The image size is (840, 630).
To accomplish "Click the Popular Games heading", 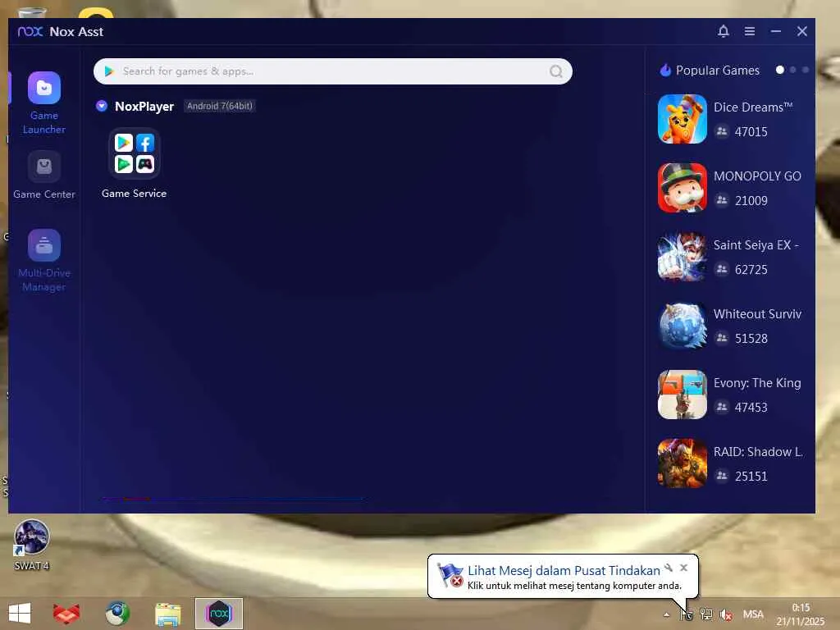I will click(x=717, y=71).
